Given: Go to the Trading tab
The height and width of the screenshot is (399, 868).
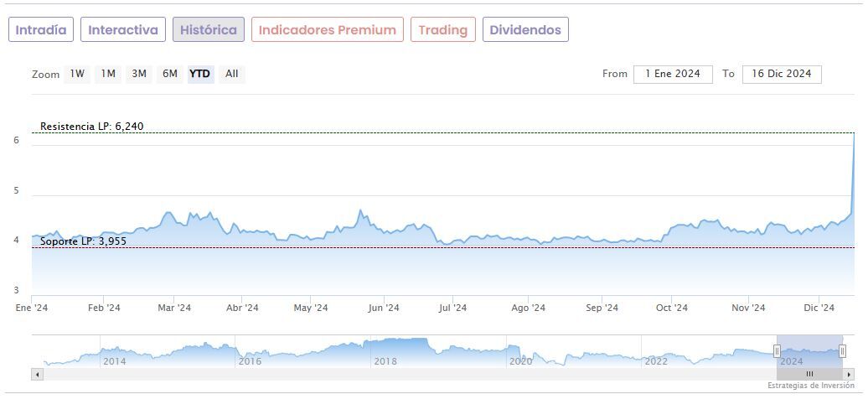Looking at the screenshot, I should click(442, 30).
